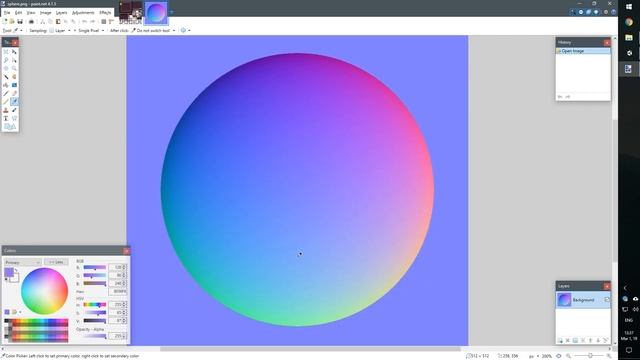Open the Sampling Layer dropdown
Screen dimensions: 640x360
pos(60,31)
